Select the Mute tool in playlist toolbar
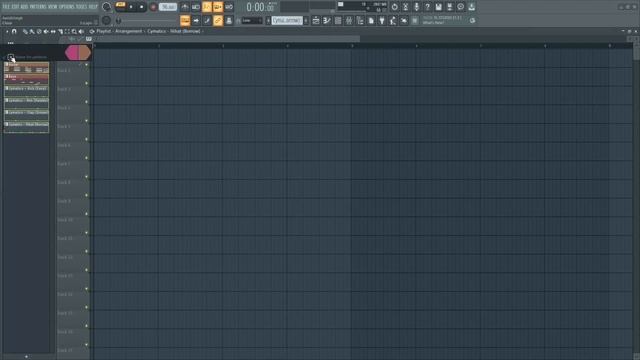Image resolution: width=640 pixels, height=360 pixels. point(46,31)
